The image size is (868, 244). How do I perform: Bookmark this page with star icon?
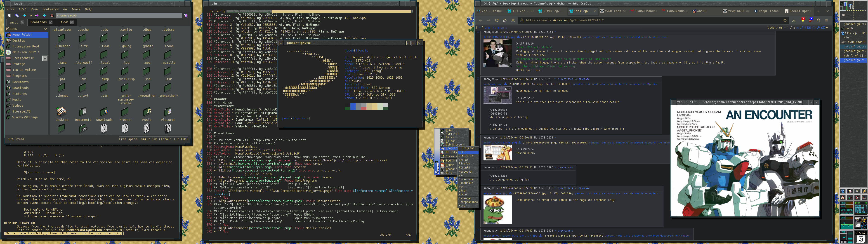785,20
